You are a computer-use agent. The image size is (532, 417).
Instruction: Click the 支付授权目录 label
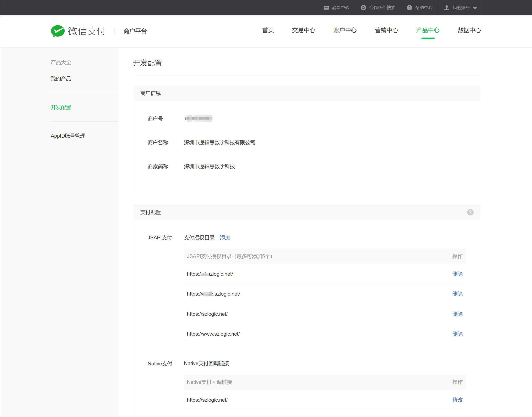(x=199, y=237)
